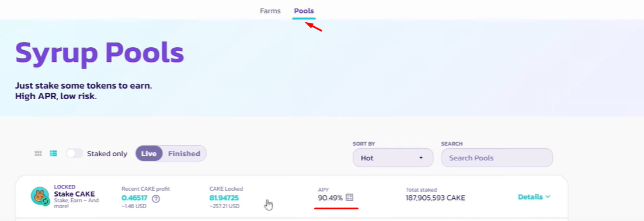Image resolution: width=644 pixels, height=221 pixels.
Task: Select the Live pools option
Action: tap(149, 154)
